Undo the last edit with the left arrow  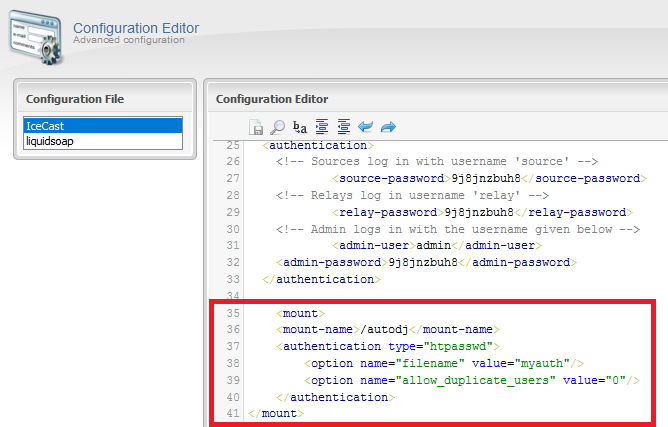(365, 127)
